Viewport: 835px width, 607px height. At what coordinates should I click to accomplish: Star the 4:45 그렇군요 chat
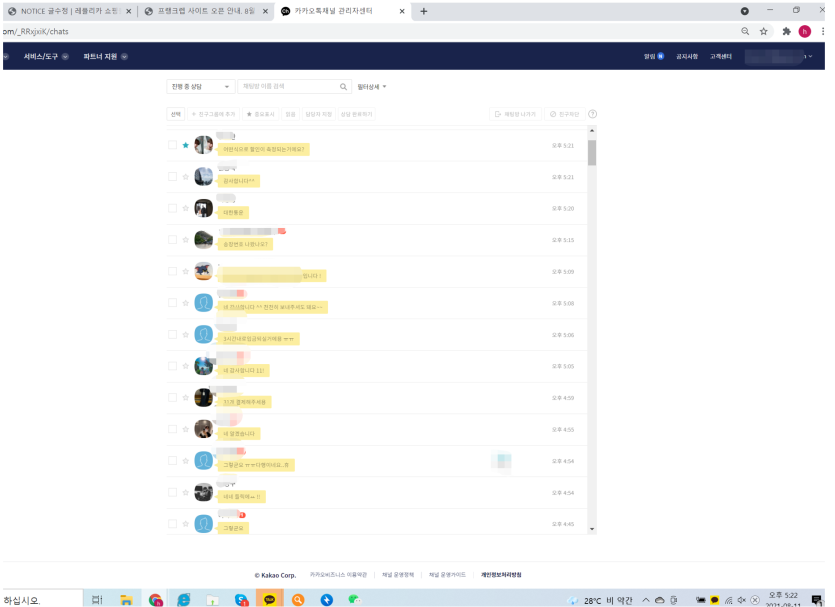[185, 524]
